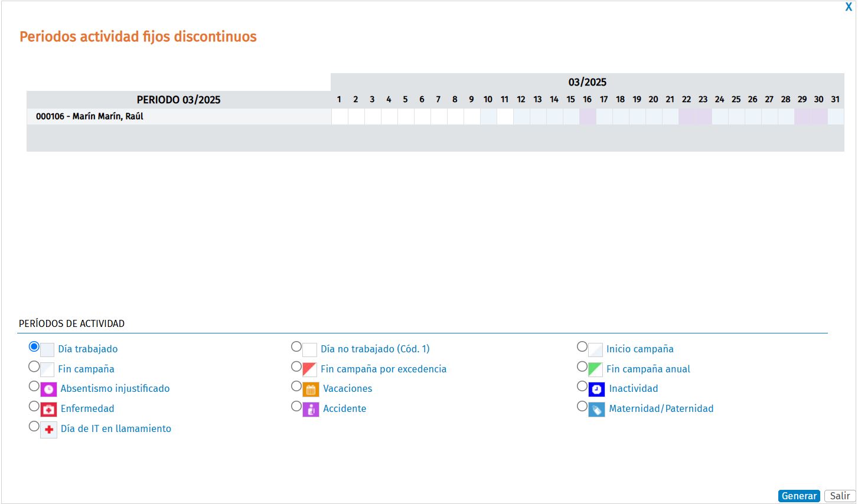
Task: Select the Día trabajado radio button
Action: tap(34, 346)
